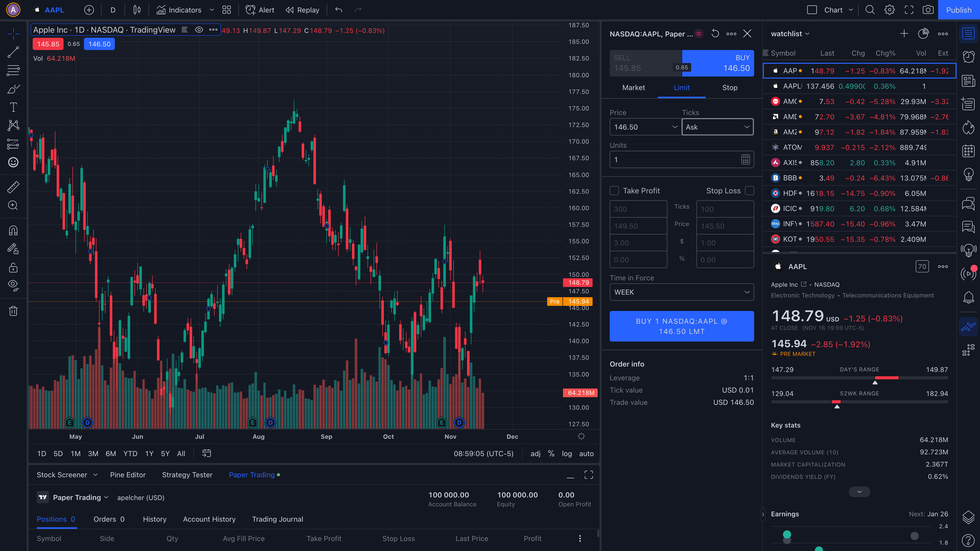980x551 pixels.
Task: Switch to the Stop order tab
Action: [x=730, y=87]
